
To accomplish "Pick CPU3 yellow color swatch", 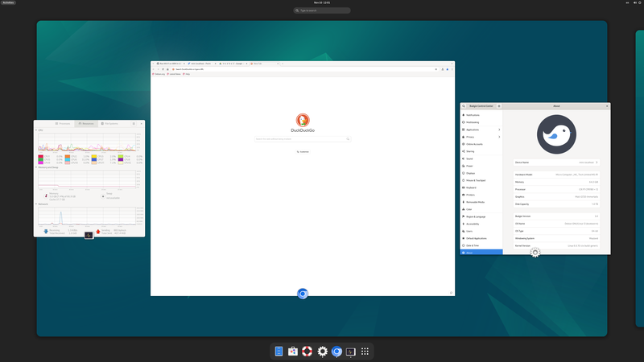I will (x=94, y=156).
